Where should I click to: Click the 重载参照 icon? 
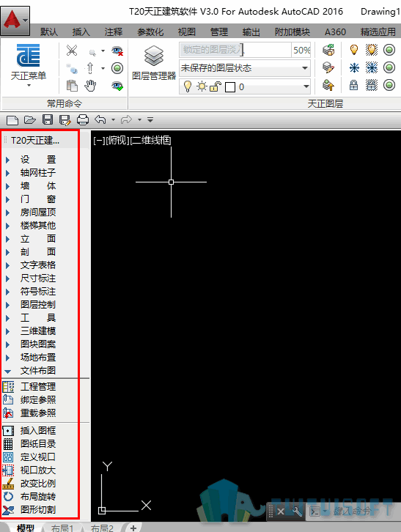tap(8, 413)
